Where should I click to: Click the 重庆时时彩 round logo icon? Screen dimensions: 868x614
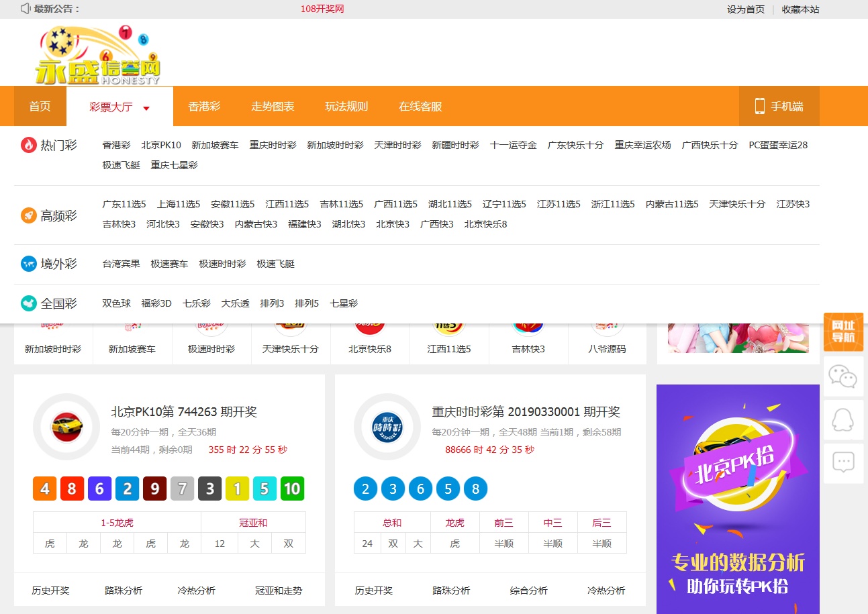click(x=387, y=426)
